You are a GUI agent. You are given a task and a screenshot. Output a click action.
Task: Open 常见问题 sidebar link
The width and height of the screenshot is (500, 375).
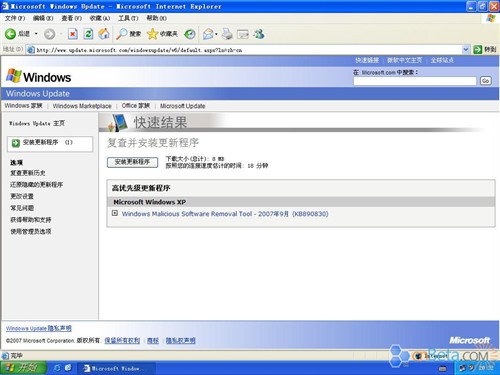click(22, 208)
